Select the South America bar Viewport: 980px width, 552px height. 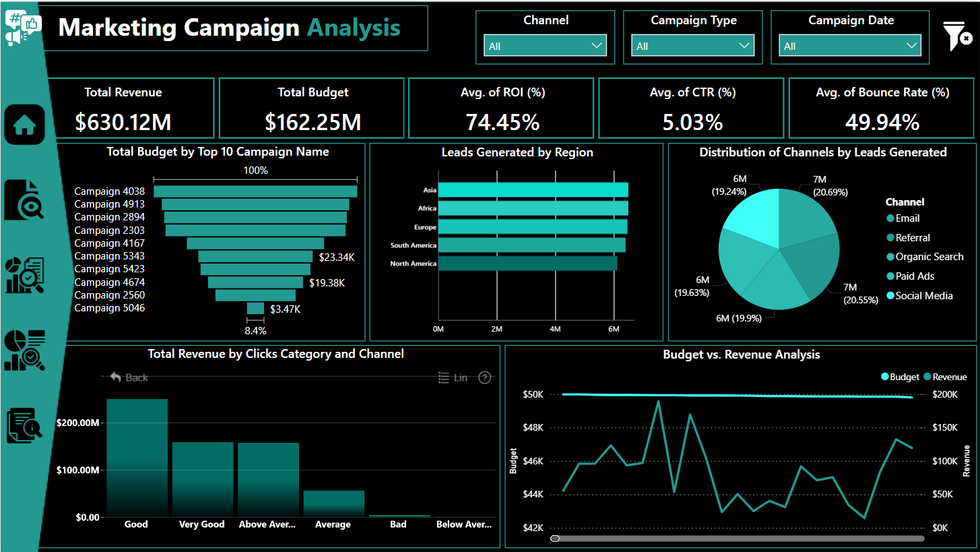tap(531, 245)
